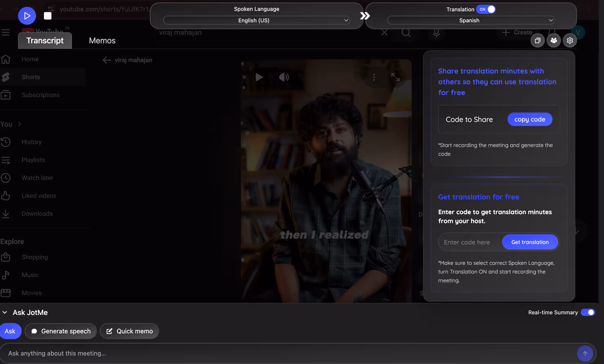Click the send arrow in Ask JotMe
Image resolution: width=604 pixels, height=364 pixels.
click(x=585, y=353)
